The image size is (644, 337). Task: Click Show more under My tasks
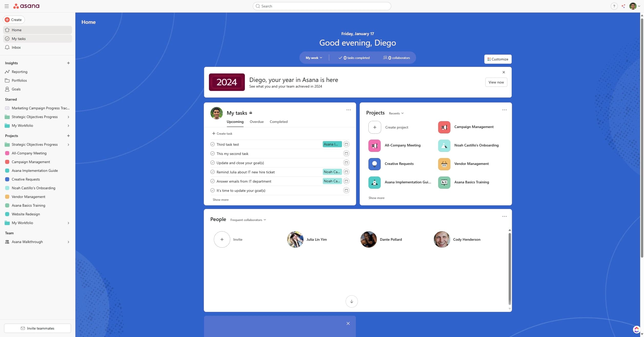click(x=220, y=200)
